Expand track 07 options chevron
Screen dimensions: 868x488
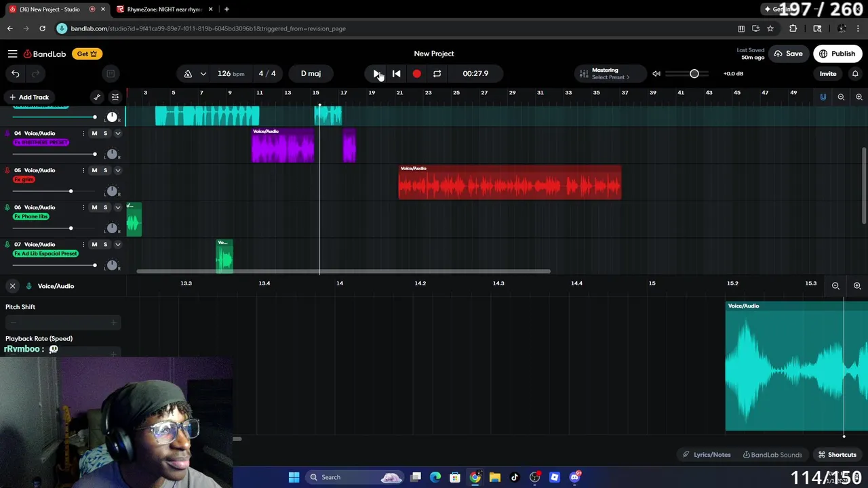click(x=117, y=244)
